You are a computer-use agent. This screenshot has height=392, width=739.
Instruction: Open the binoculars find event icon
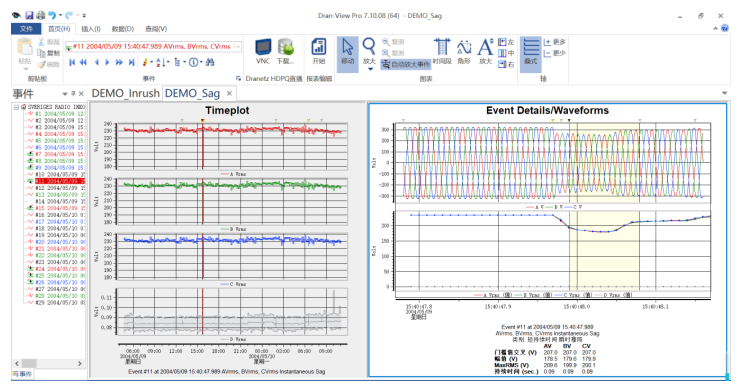(210, 62)
